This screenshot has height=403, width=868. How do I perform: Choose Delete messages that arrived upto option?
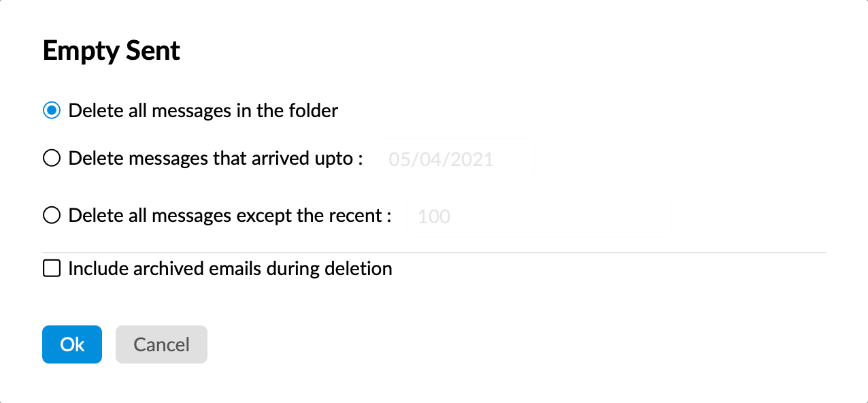click(52, 159)
